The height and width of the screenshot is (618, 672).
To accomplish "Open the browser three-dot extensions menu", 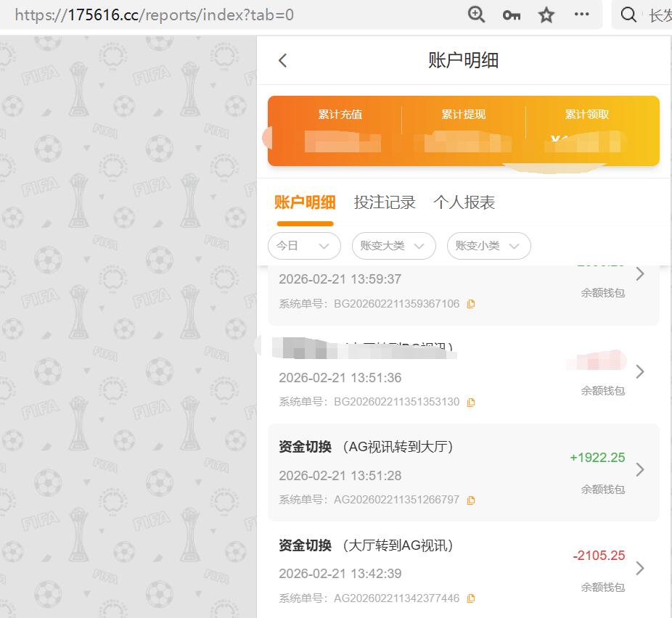I will point(581,14).
